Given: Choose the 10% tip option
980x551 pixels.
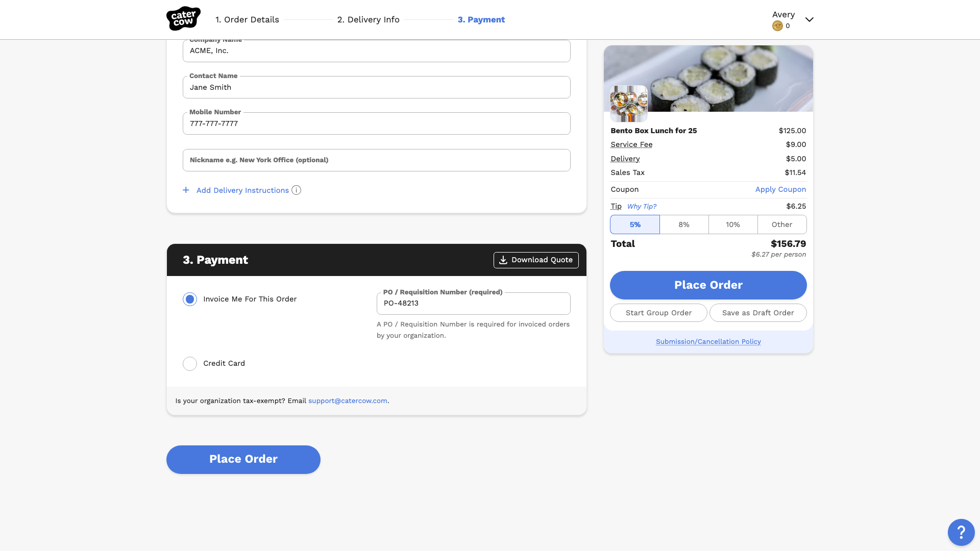Looking at the screenshot, I should (x=733, y=224).
